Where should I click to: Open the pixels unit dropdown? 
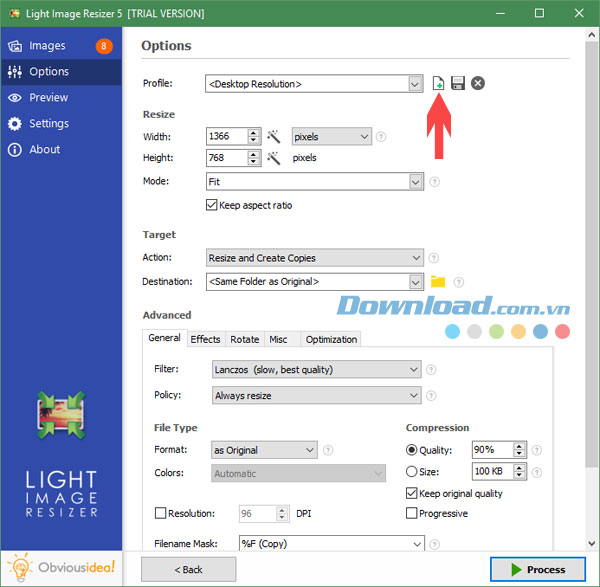[332, 137]
